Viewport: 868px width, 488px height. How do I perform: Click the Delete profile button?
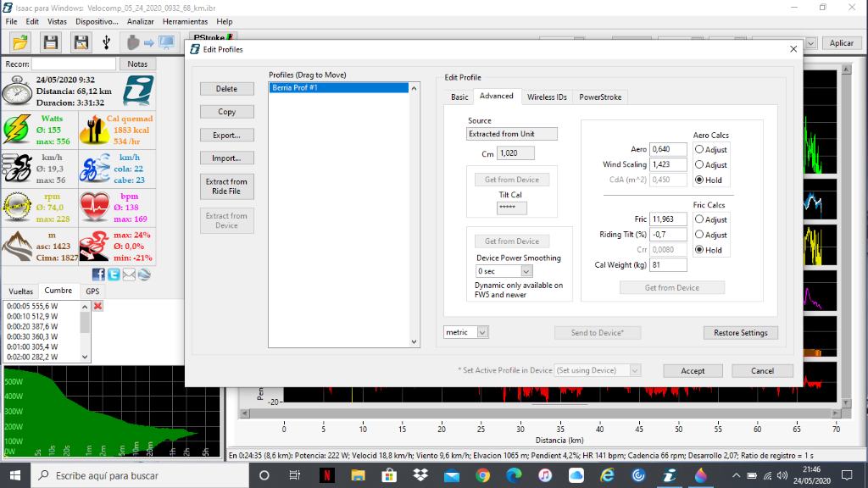[227, 88]
